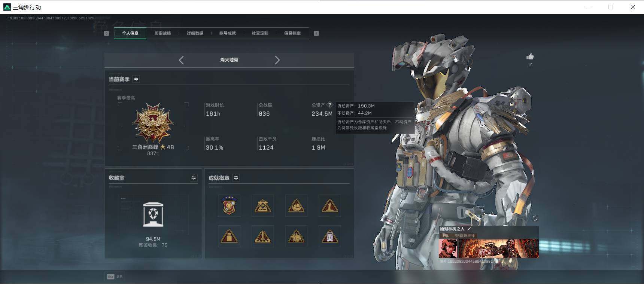
Task: Click the 游戏时长 161h value
Action: point(213,114)
